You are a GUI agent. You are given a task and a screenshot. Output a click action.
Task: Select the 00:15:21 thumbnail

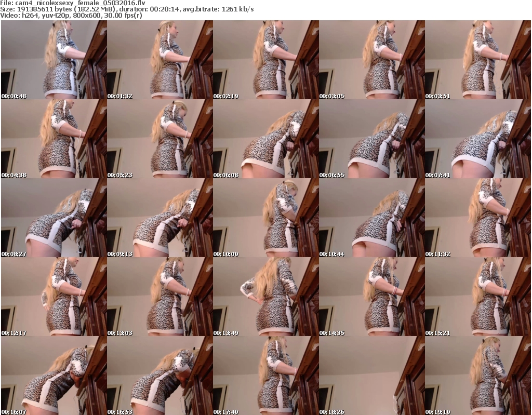click(x=478, y=297)
